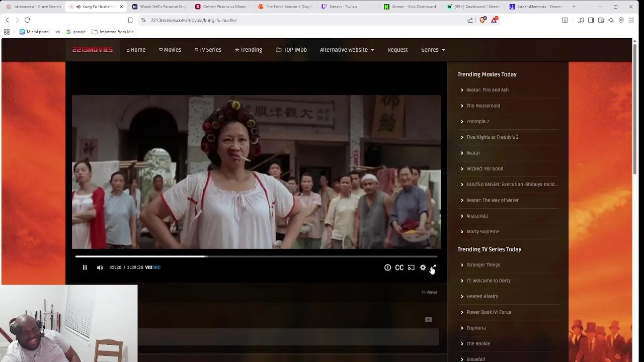The image size is (644, 362).
Task: Expand the Genres dropdown menu
Action: tap(433, 50)
